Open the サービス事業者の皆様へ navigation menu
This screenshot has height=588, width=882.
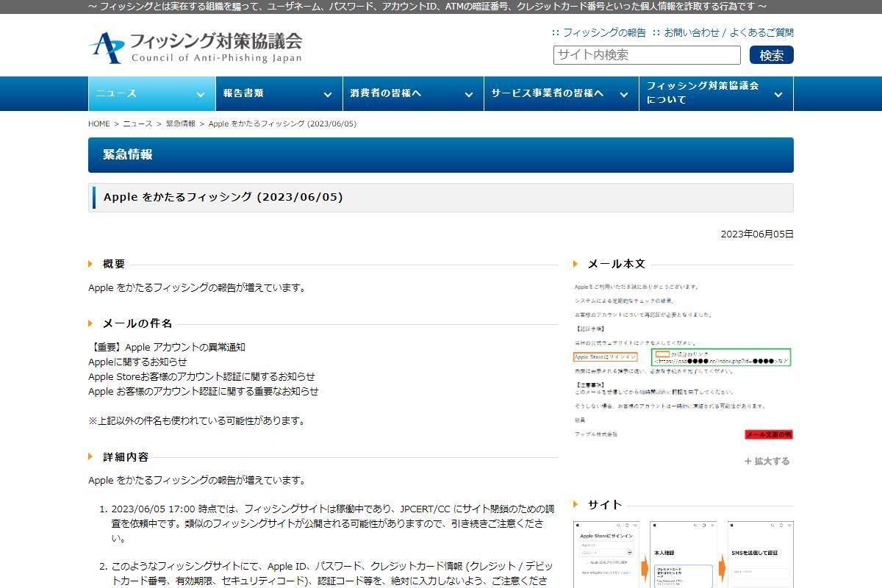click(562, 93)
